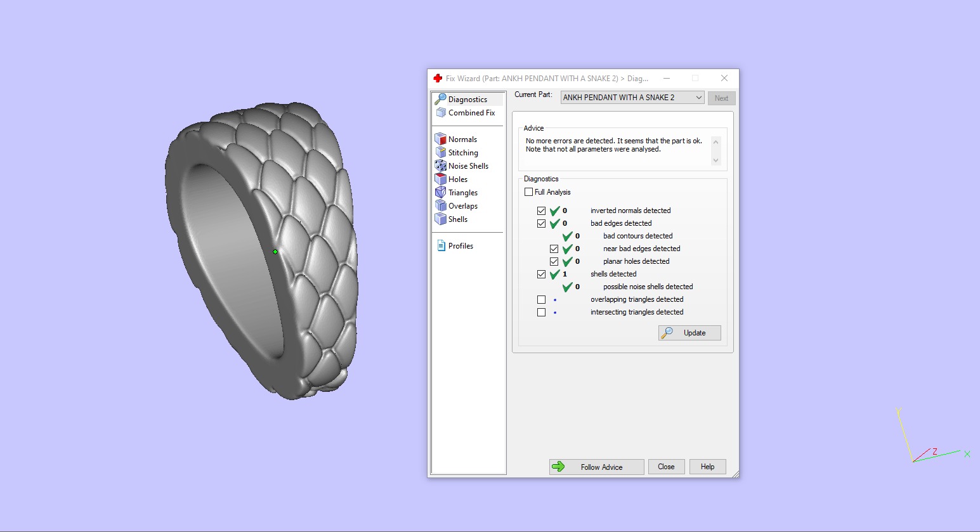Click the Normals cube icon

tap(441, 139)
